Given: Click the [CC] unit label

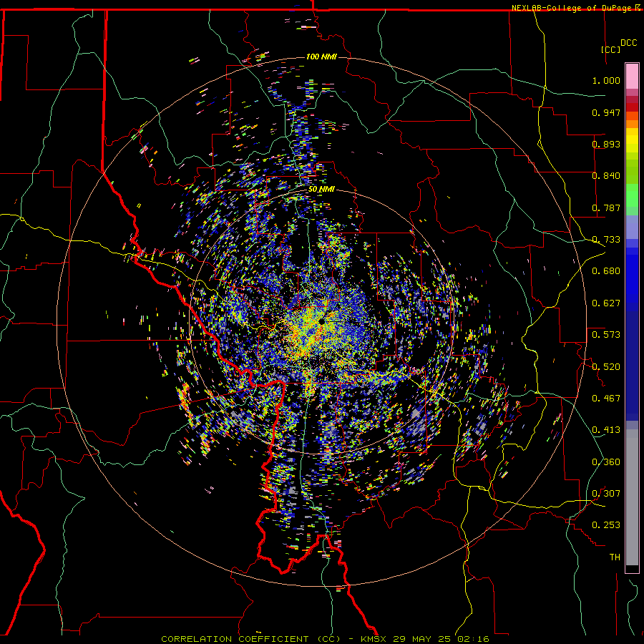Looking at the screenshot, I should pos(610,49).
